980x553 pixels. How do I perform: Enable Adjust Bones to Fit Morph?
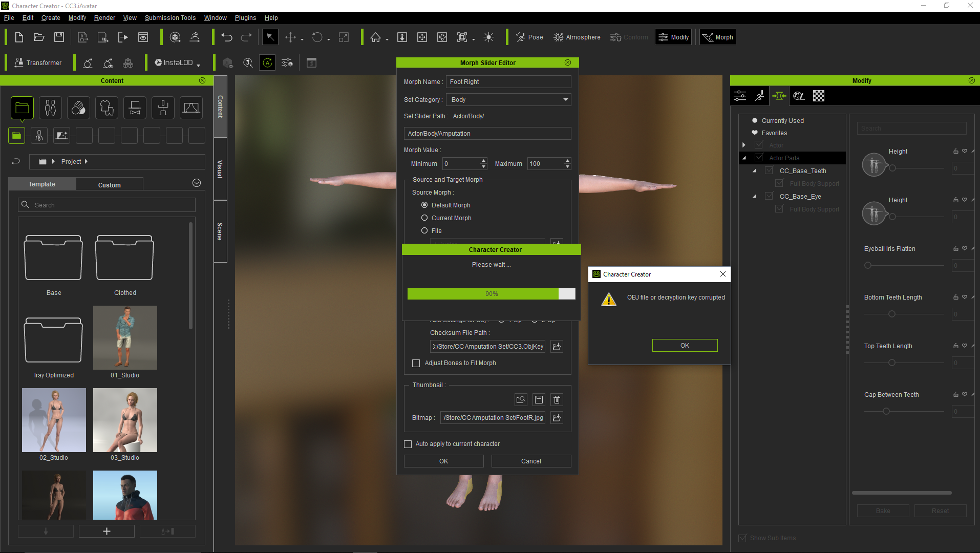416,363
